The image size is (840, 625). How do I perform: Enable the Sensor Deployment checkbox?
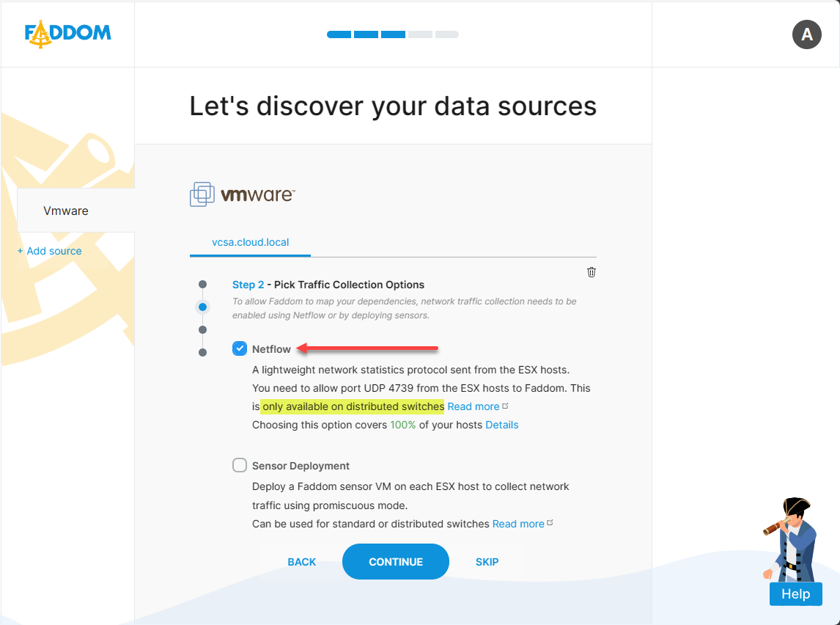[240, 465]
